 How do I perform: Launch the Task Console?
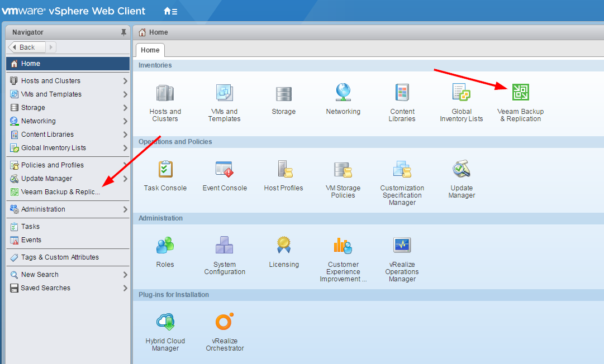(165, 169)
